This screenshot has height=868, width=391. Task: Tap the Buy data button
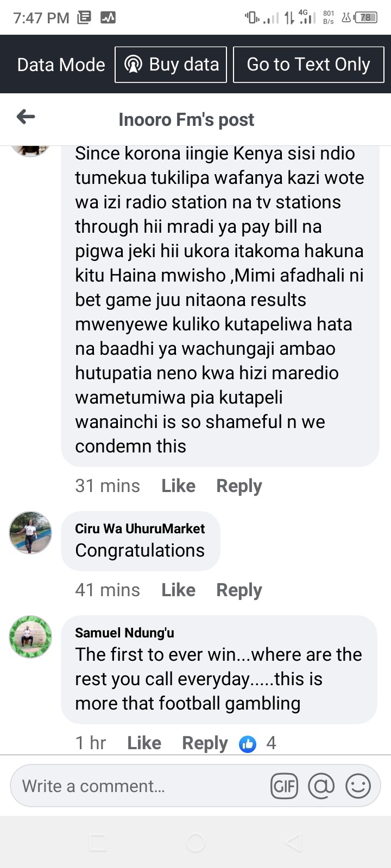pos(171,65)
